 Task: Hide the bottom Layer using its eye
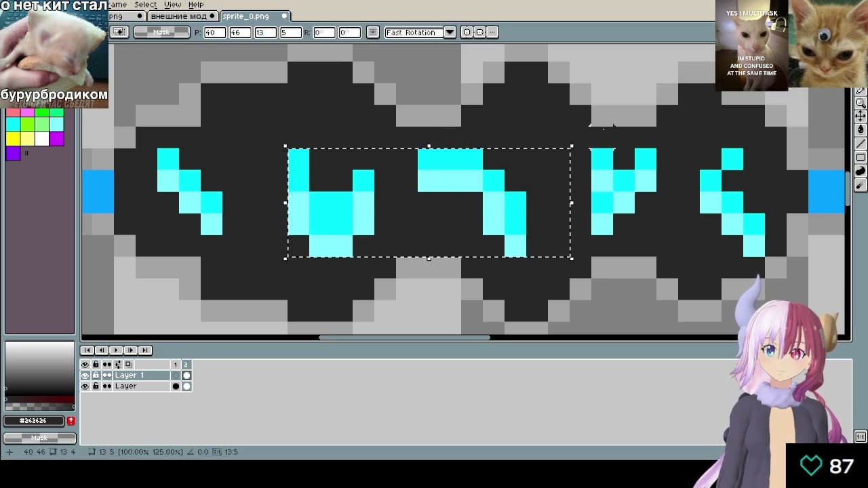pos(85,386)
